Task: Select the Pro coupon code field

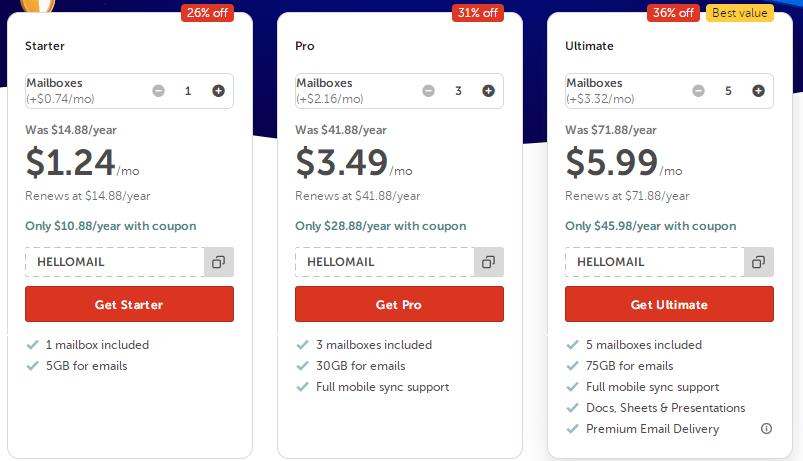Action: tap(384, 262)
